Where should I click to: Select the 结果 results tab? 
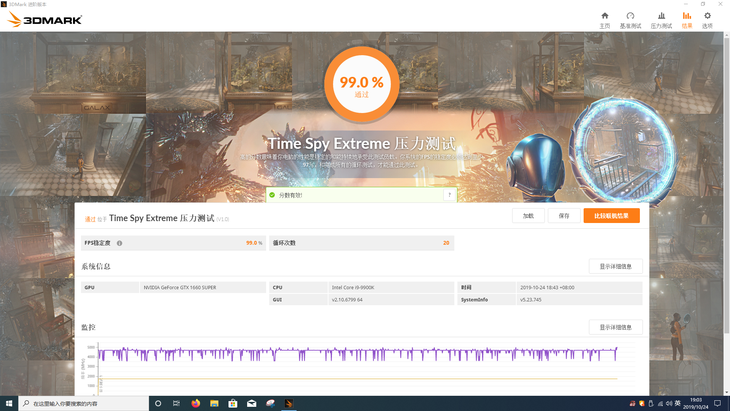pyautogui.click(x=687, y=20)
